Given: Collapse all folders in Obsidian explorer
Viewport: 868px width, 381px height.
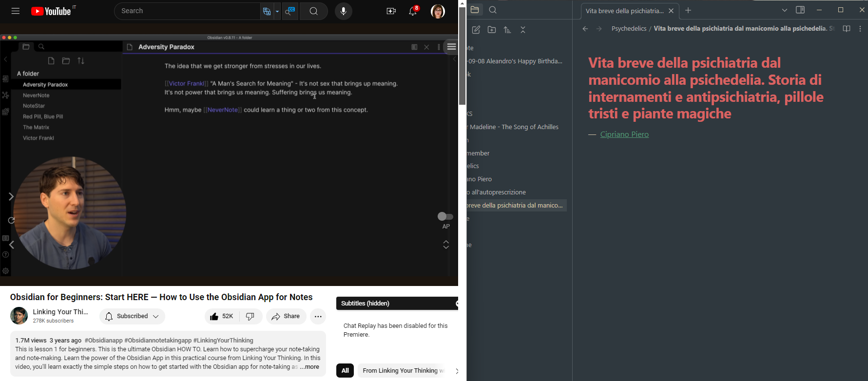Looking at the screenshot, I should click(523, 30).
